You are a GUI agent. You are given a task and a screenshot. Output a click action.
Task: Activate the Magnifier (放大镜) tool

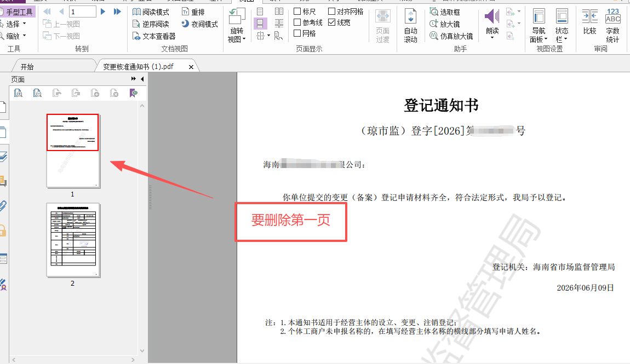pyautogui.click(x=445, y=24)
